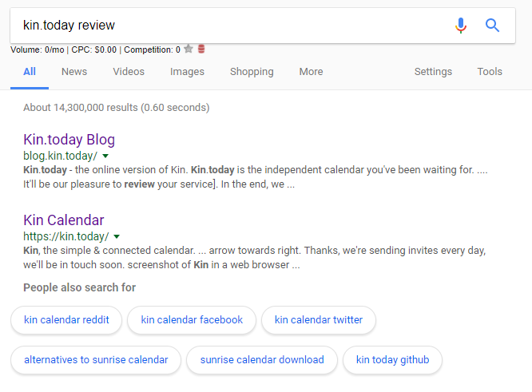Screen dimensions: 532x392
Task: Click the microphone voice search icon
Action: pyautogui.click(x=461, y=26)
